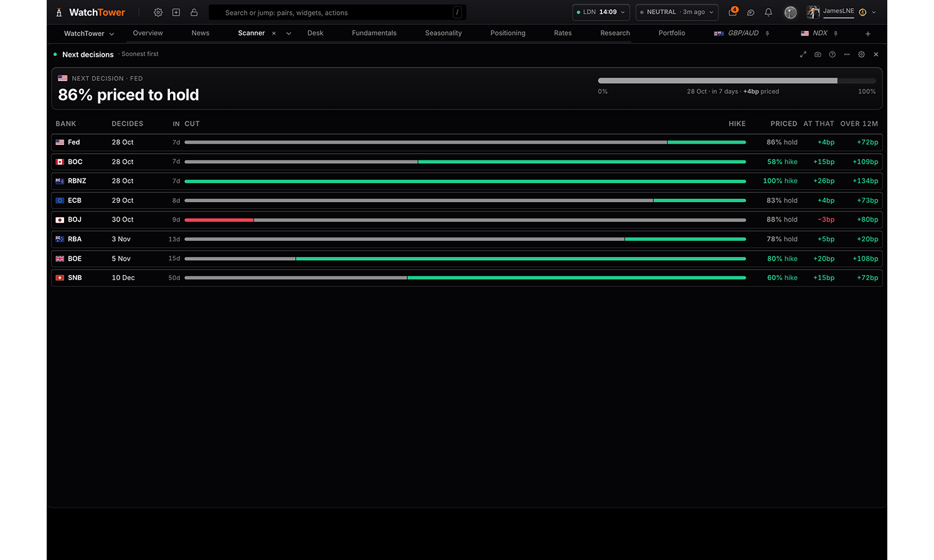
Task: Switch to the Overview tab
Action: tap(148, 34)
